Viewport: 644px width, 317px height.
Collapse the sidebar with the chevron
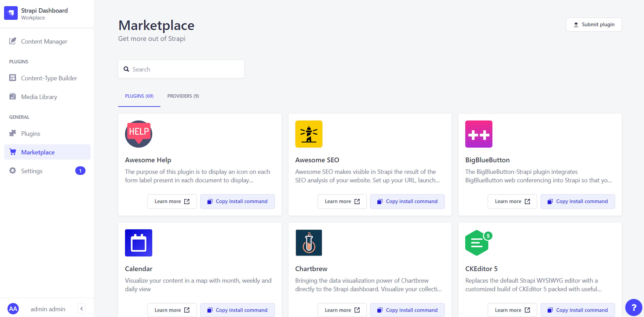(x=82, y=309)
